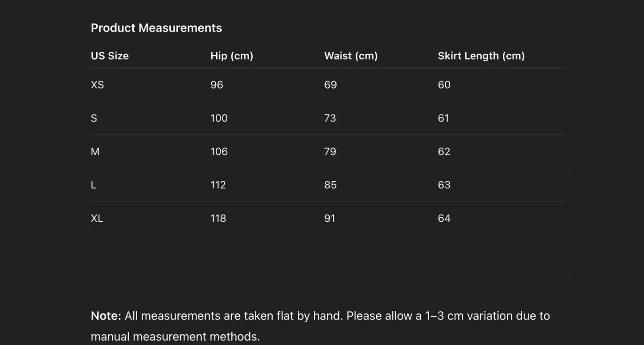Click the US Size column header
The height and width of the screenshot is (345, 644).
tap(110, 56)
